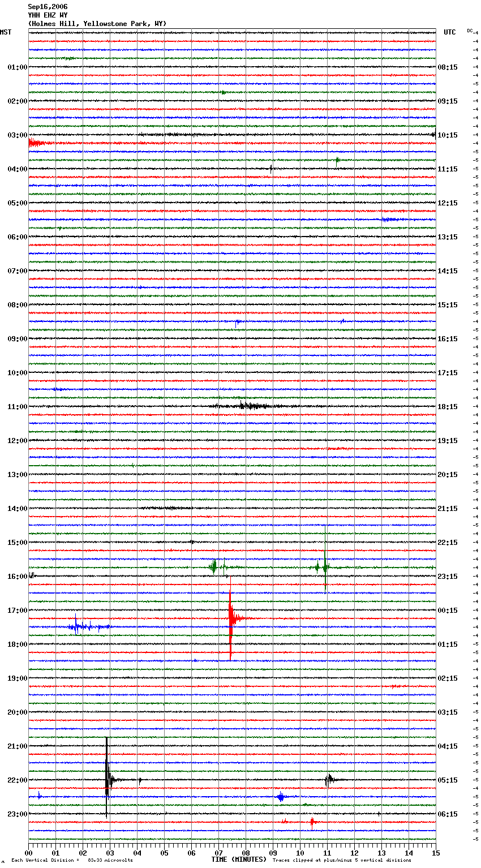This screenshot has height=868, width=481.
Task: Click the 17:15 UTC time label
Action: [448, 373]
